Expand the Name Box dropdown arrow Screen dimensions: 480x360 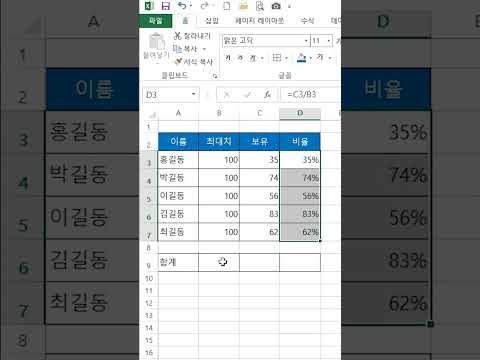193,94
